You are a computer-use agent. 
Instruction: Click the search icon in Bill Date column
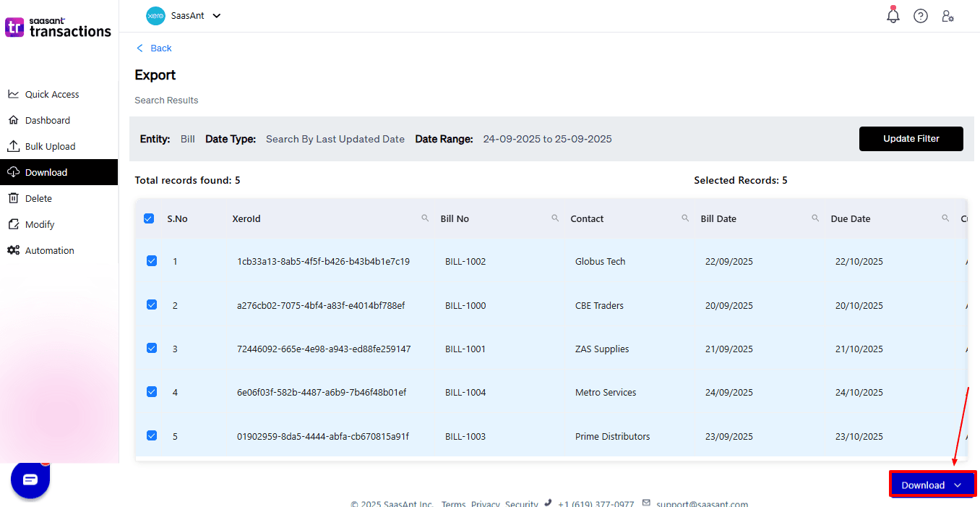815,218
